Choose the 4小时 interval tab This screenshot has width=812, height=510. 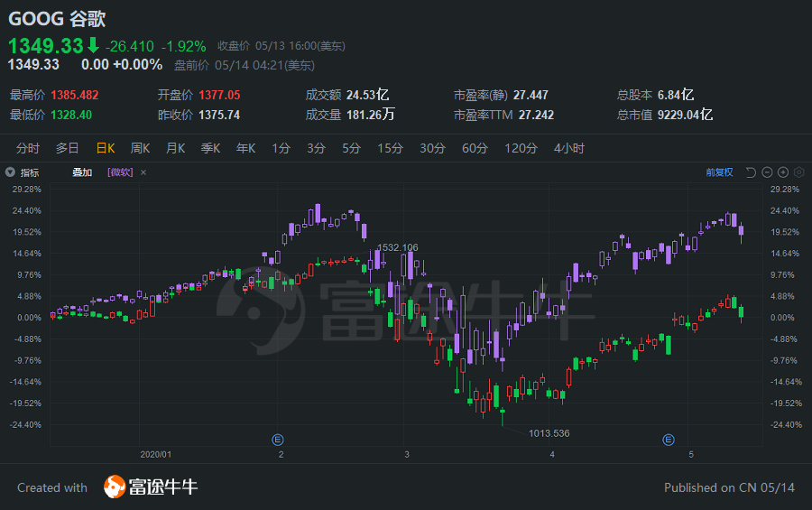[569, 148]
